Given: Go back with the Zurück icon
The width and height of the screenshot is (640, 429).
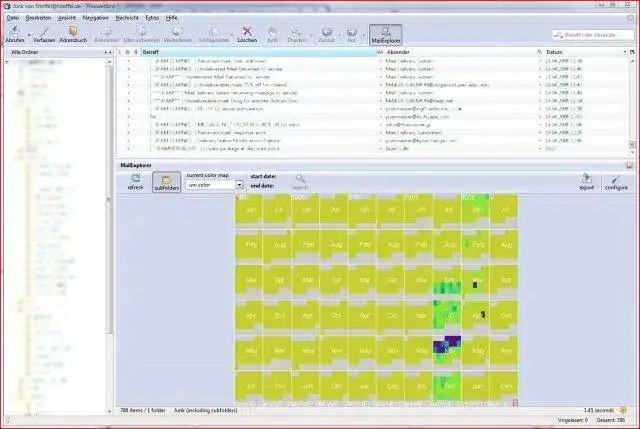Looking at the screenshot, I should 326,34.
